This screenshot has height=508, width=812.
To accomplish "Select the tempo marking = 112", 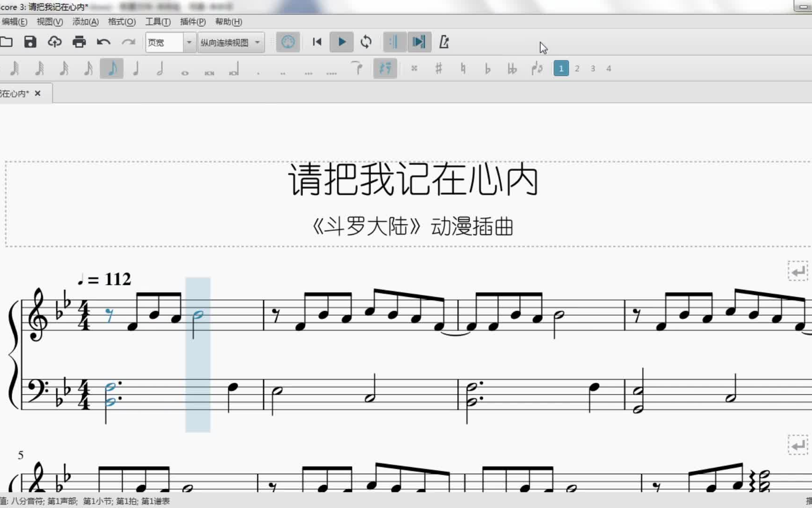I will 105,279.
